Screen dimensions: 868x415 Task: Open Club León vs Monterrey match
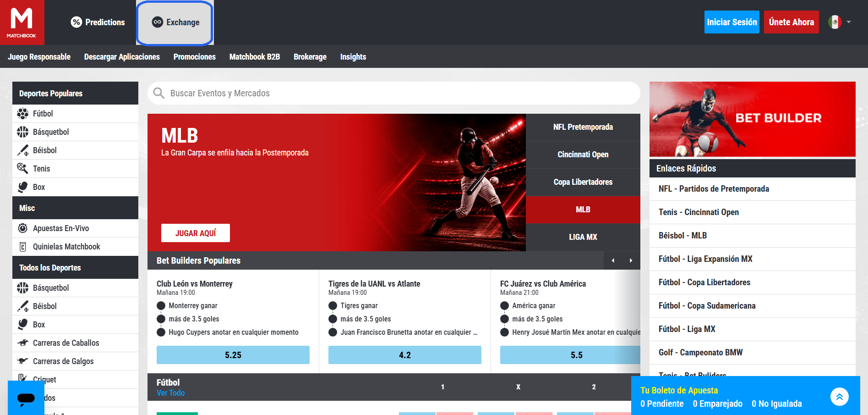click(x=195, y=284)
